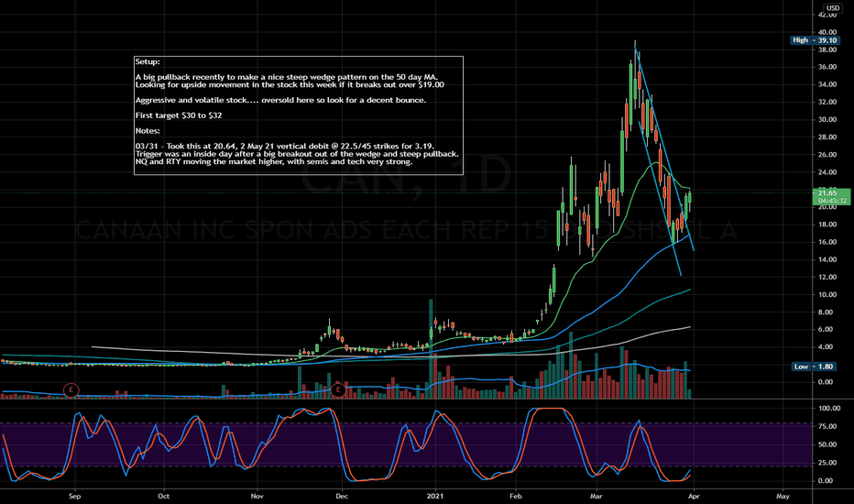Viewport: 854px width, 504px height.
Task: Click the 'Setup:' heading in note
Action: pyautogui.click(x=148, y=61)
